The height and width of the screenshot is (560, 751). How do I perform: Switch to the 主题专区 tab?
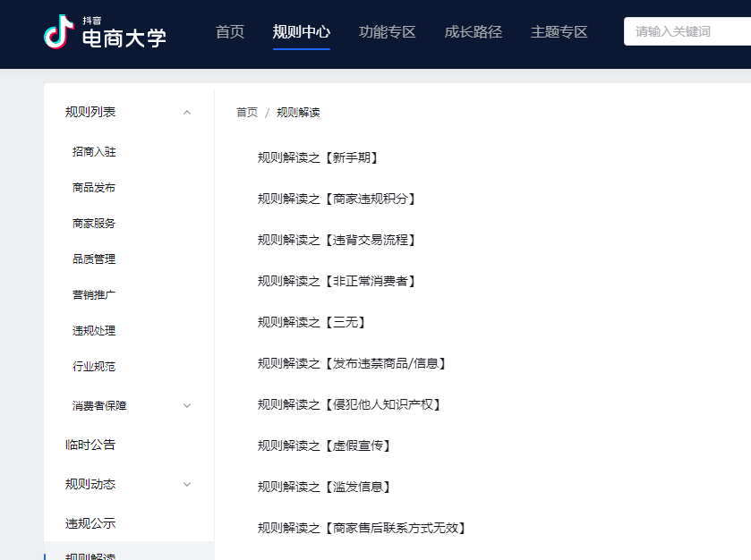559,32
